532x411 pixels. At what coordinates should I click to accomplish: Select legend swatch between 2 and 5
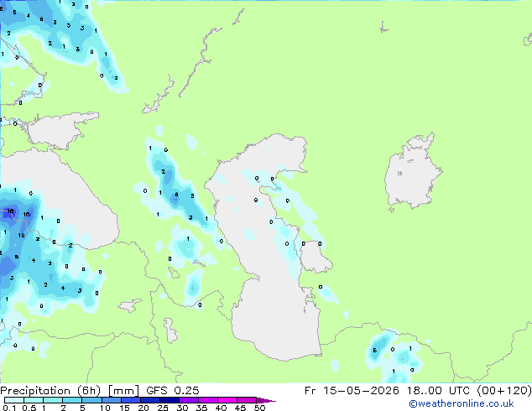(x=72, y=400)
